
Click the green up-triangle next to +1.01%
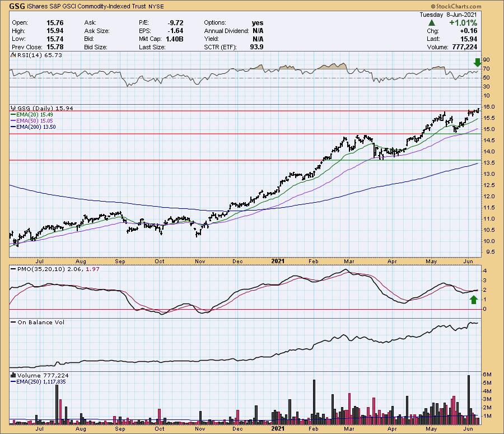(432, 23)
